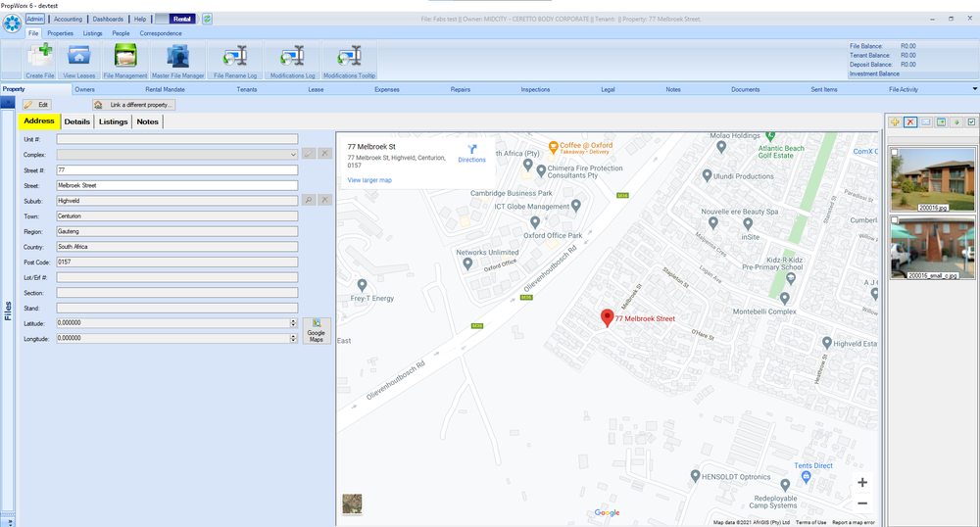The width and height of the screenshot is (980, 527).
Task: Add a new photo with the yellow plus icon
Action: pyautogui.click(x=895, y=122)
